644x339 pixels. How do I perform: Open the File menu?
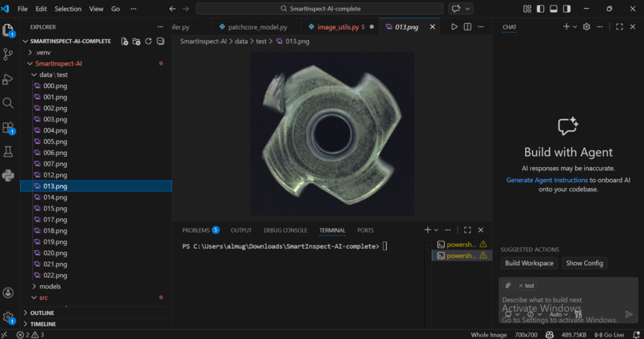[x=22, y=9]
